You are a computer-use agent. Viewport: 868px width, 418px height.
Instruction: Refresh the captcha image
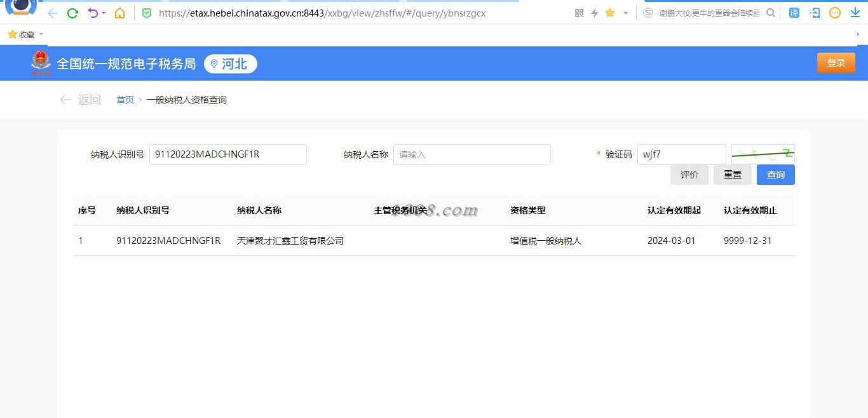coord(763,154)
